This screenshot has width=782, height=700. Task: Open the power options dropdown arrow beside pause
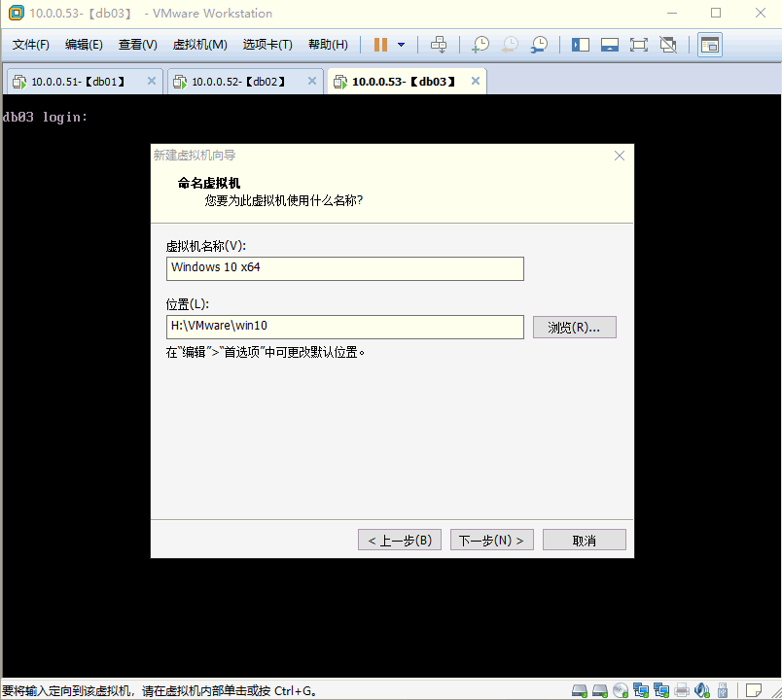pyautogui.click(x=401, y=45)
